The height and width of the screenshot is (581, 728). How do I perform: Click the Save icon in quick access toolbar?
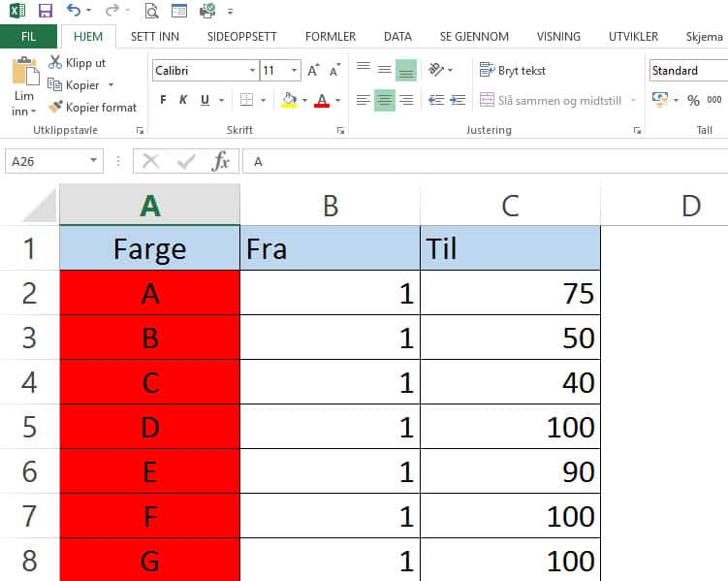(x=45, y=11)
